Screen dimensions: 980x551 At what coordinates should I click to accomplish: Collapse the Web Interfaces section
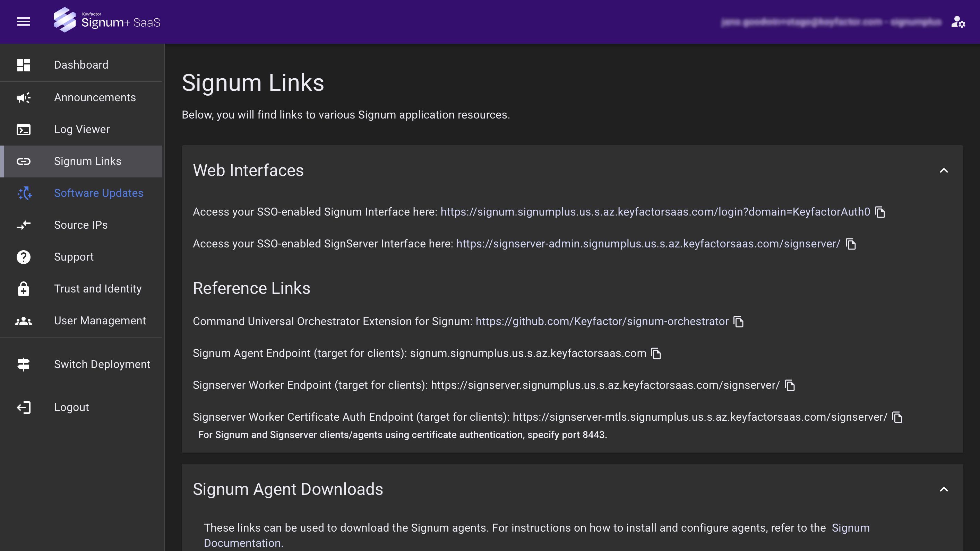pos(944,171)
